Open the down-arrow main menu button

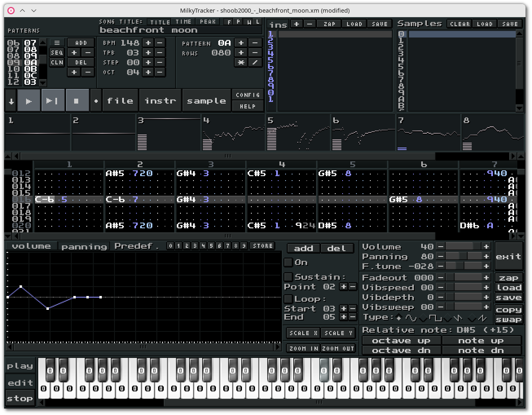[x=11, y=101]
